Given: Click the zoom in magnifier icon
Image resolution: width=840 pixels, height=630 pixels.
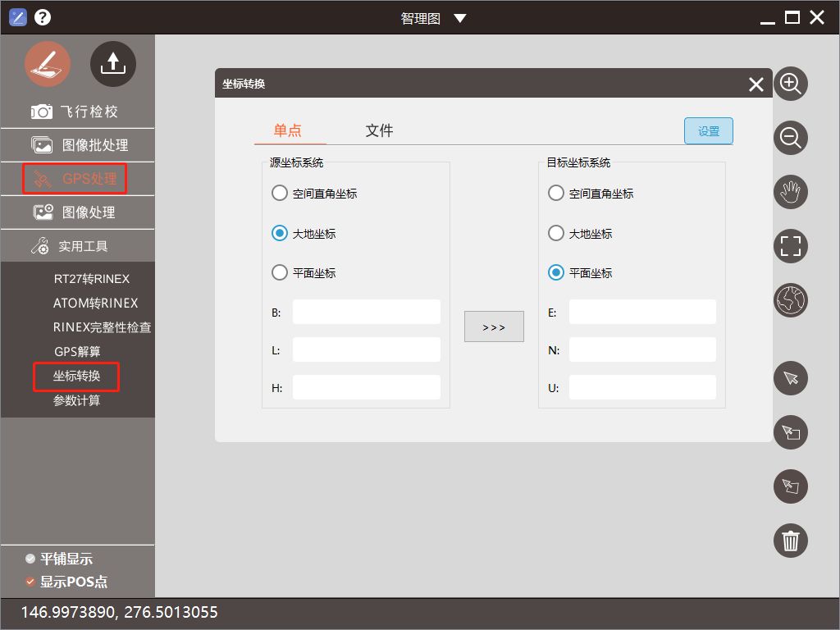Looking at the screenshot, I should click(791, 84).
